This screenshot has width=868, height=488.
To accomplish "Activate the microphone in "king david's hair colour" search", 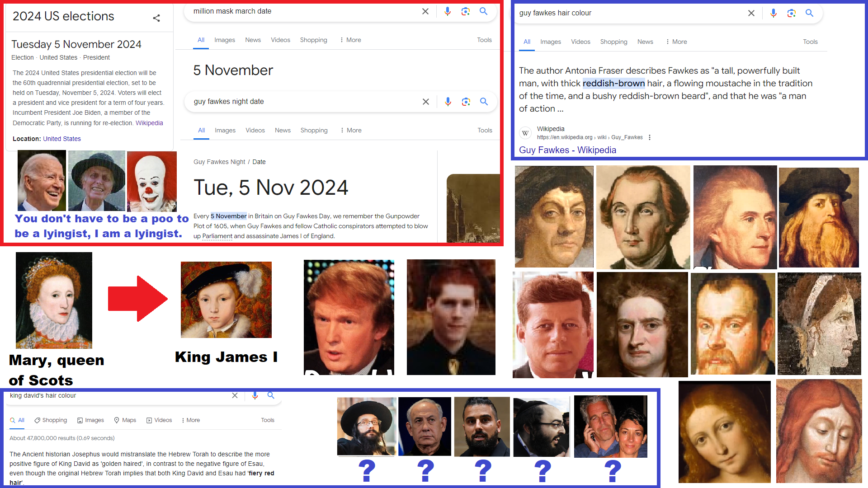I will pos(255,395).
